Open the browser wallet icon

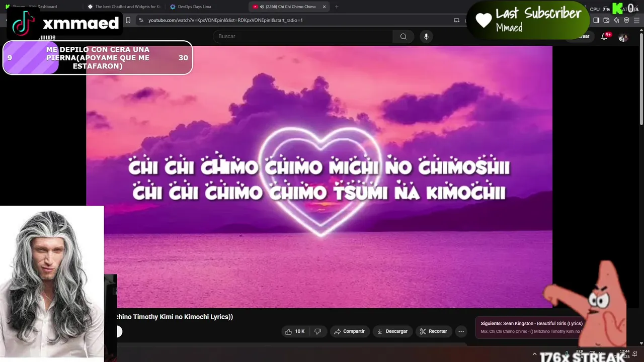click(x=606, y=20)
